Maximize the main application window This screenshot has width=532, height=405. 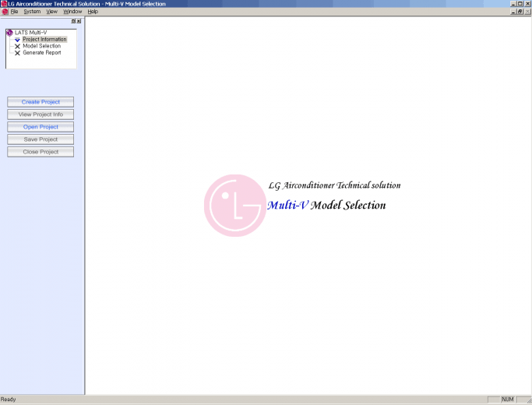pyautogui.click(x=520, y=4)
